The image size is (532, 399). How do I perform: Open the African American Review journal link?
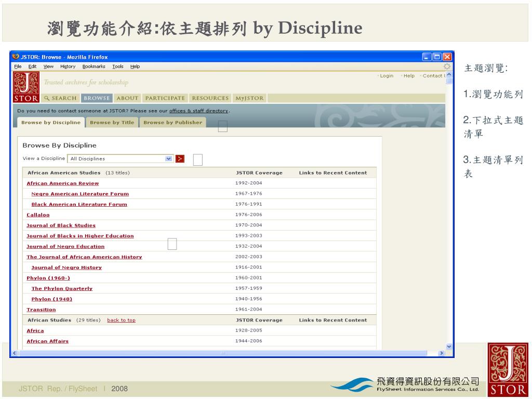[62, 183]
